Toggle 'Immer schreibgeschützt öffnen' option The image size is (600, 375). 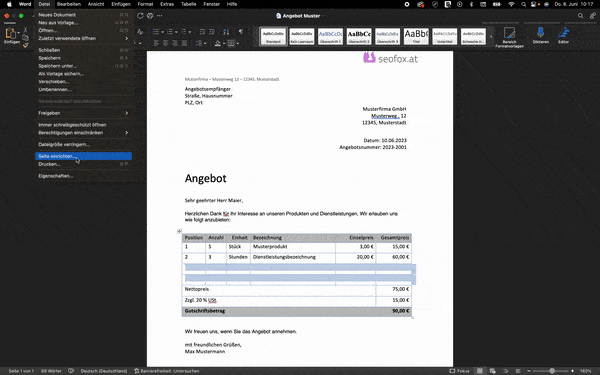83,125
